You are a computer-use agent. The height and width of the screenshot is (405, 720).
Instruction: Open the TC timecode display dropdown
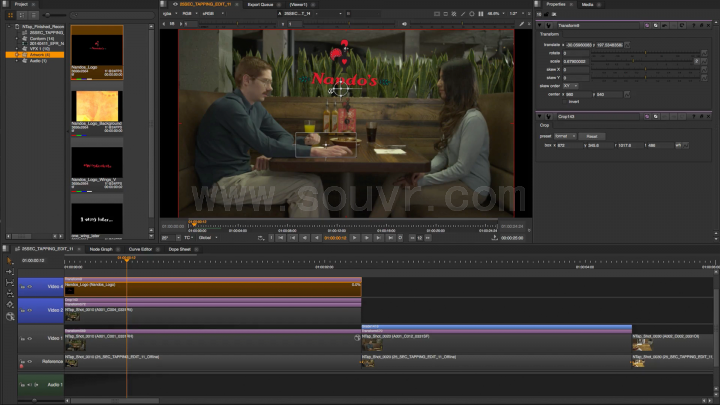pyautogui.click(x=188, y=238)
